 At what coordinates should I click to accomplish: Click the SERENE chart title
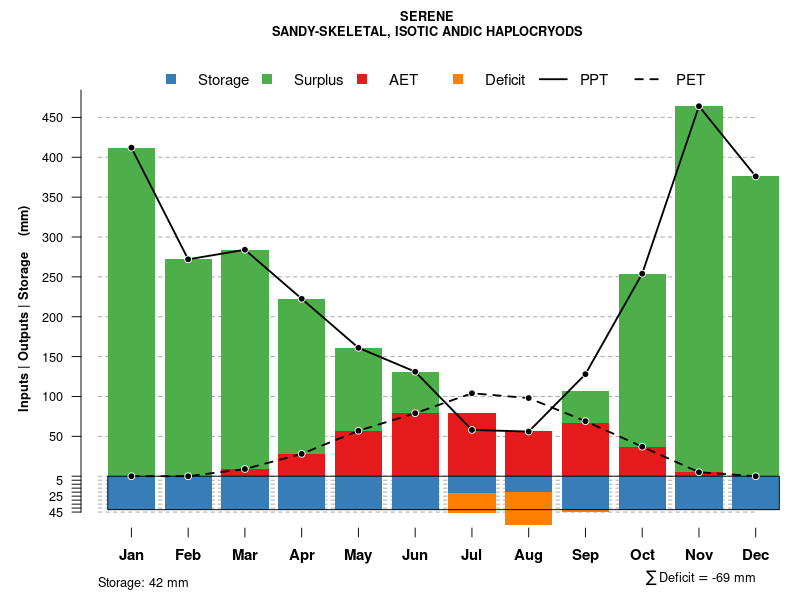(426, 16)
